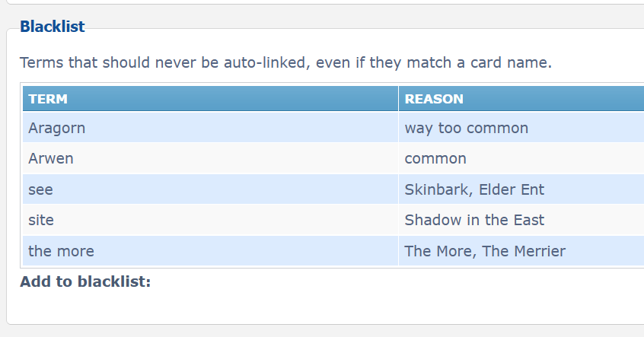The image size is (644, 337).
Task: Select the Aragorn term cell
Action: (x=57, y=128)
